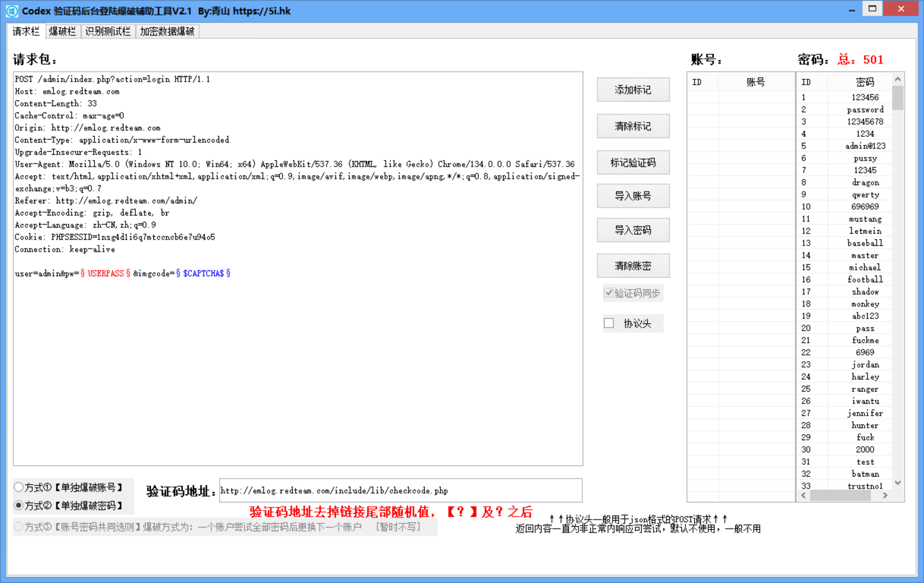Close the Codex window
This screenshot has height=583, width=924.
pyautogui.click(x=901, y=9)
